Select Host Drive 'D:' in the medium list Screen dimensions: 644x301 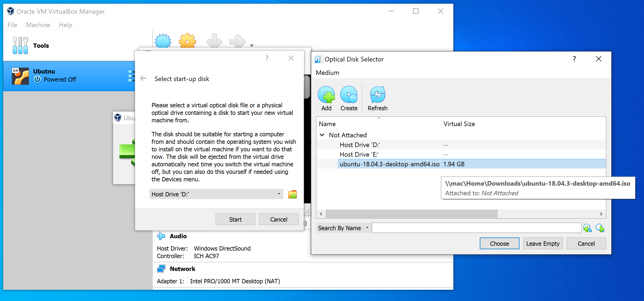tap(461, 145)
